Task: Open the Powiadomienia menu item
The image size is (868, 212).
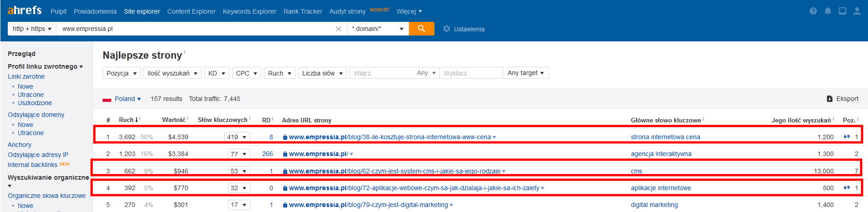Action: (95, 11)
